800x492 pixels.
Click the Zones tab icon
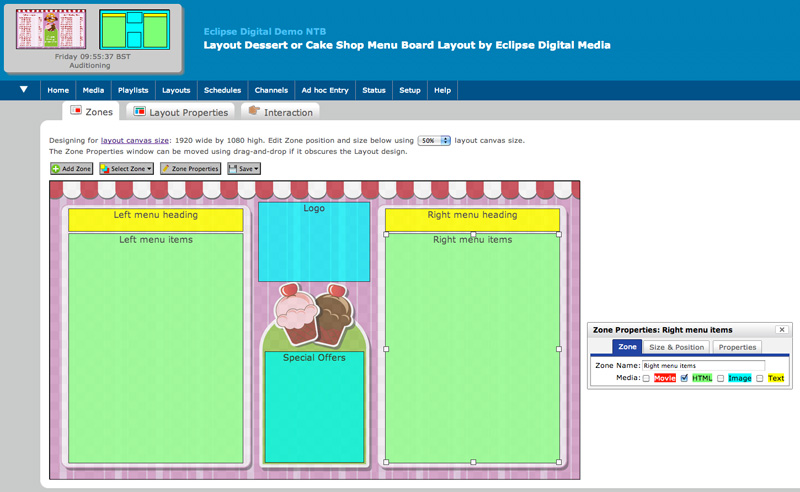pos(76,111)
